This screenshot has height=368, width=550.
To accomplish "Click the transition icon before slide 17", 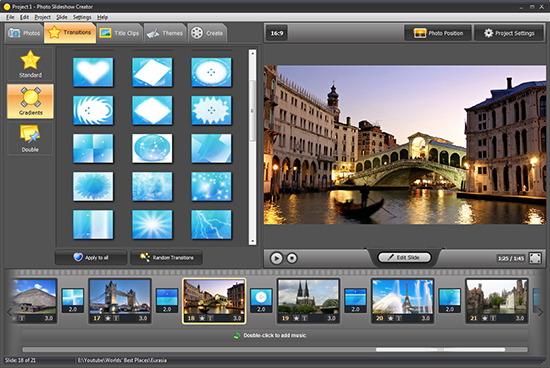I will (x=73, y=300).
